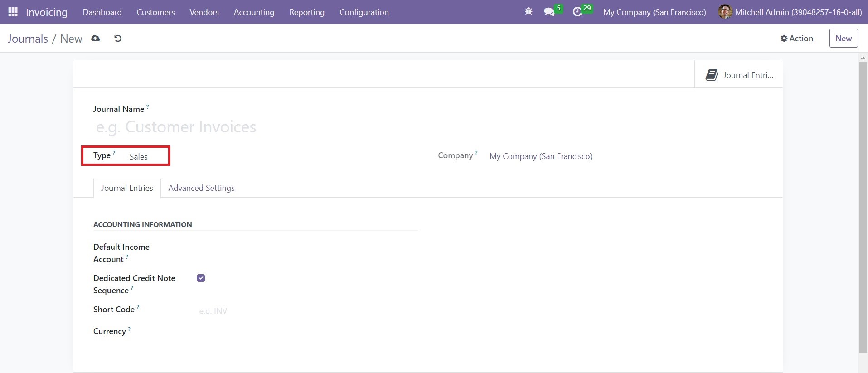Click the Short Code help question mark
This screenshot has height=373, width=868.
tap(138, 307)
